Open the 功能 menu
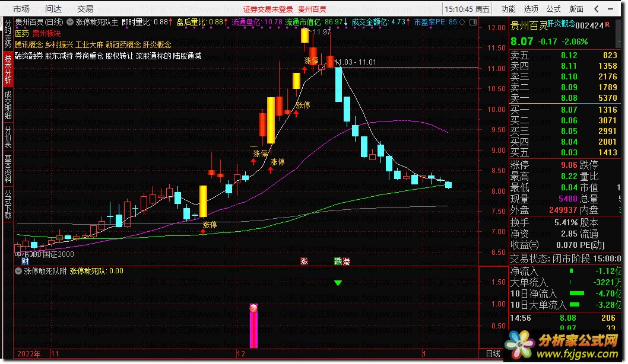 tap(508, 9)
